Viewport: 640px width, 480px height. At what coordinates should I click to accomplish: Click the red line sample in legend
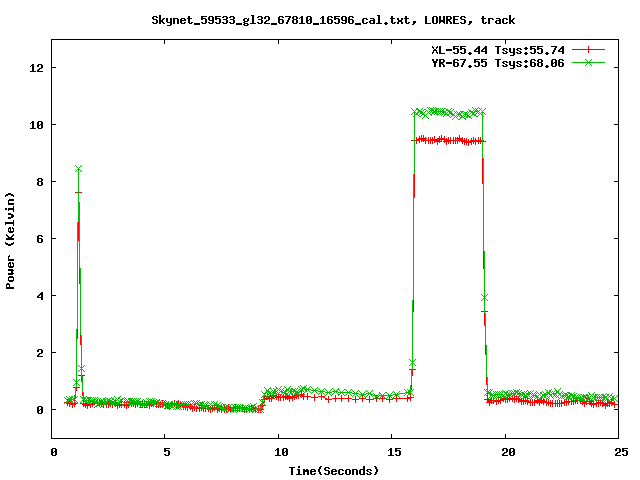click(x=588, y=50)
